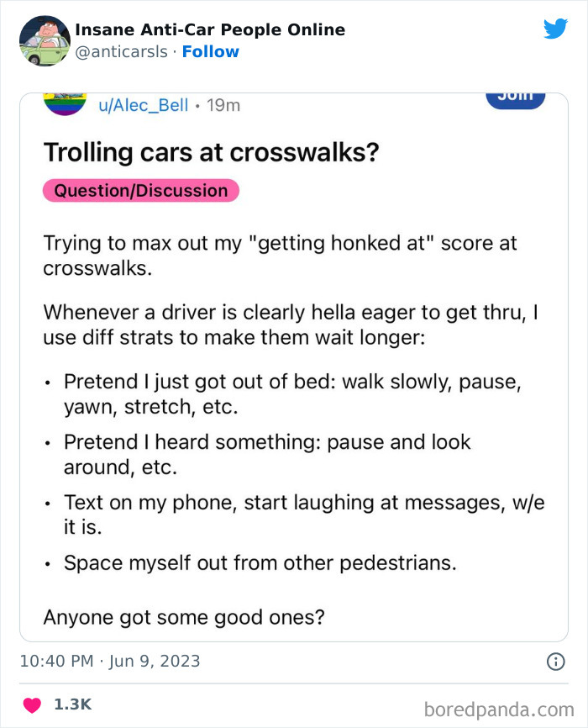Click the Insane Anti-Car People profile avatar
The image size is (588, 728).
tap(45, 40)
